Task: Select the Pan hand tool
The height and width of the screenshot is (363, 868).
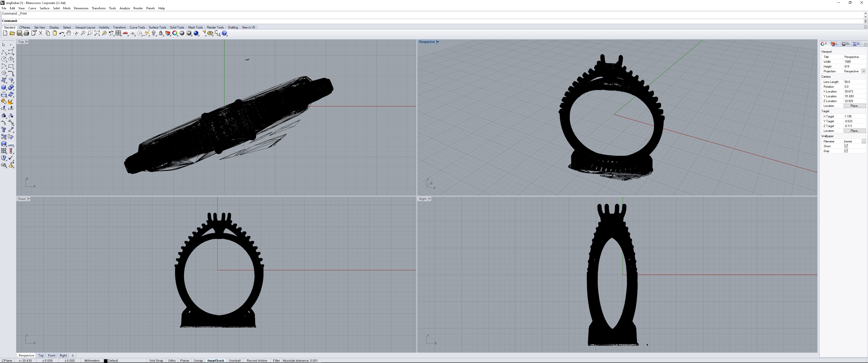Action: point(69,33)
